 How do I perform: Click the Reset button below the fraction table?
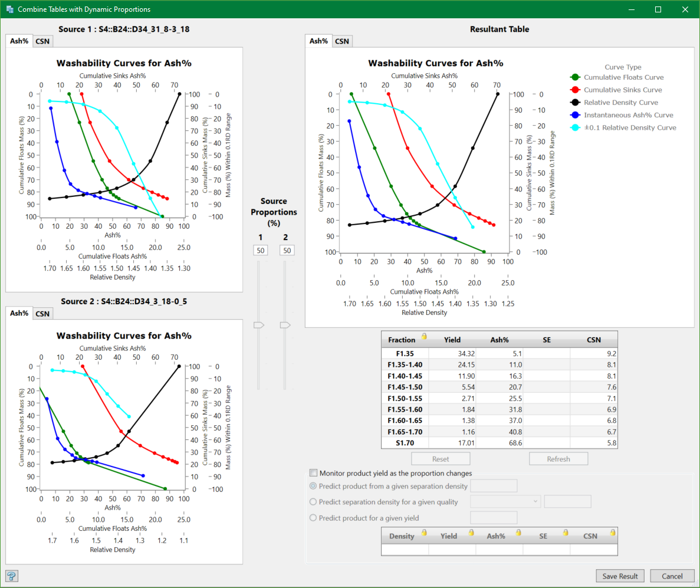point(441,458)
